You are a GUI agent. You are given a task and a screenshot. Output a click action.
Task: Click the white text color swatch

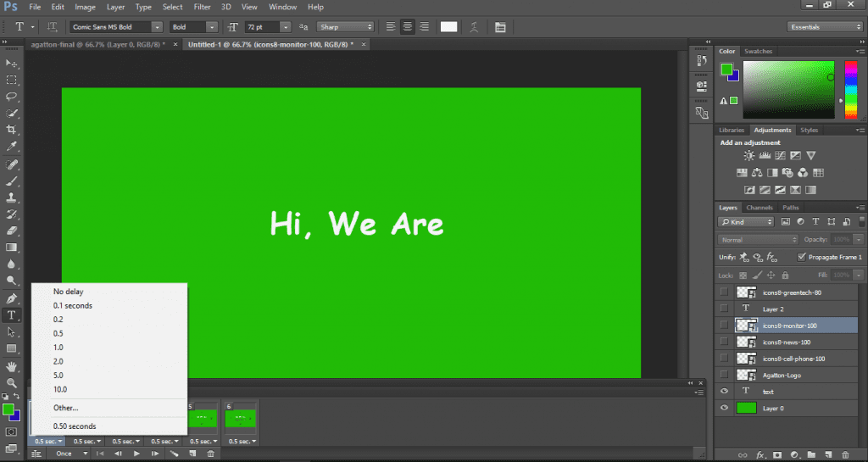448,26
